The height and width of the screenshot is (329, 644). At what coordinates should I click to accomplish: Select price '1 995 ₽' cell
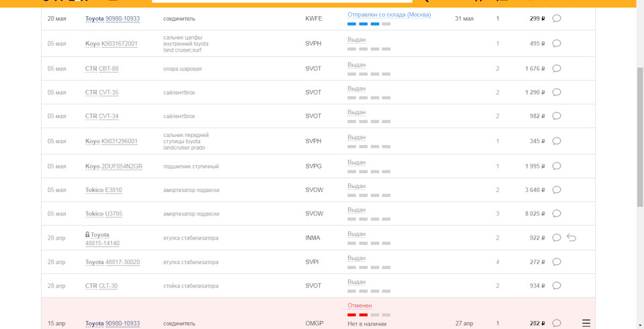coord(535,166)
